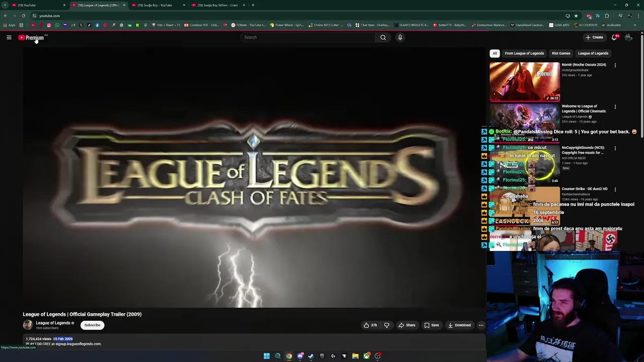Screen dimensions: 644x362
Task: Open Picker Wheel bookmark
Action: (x=287, y=25)
